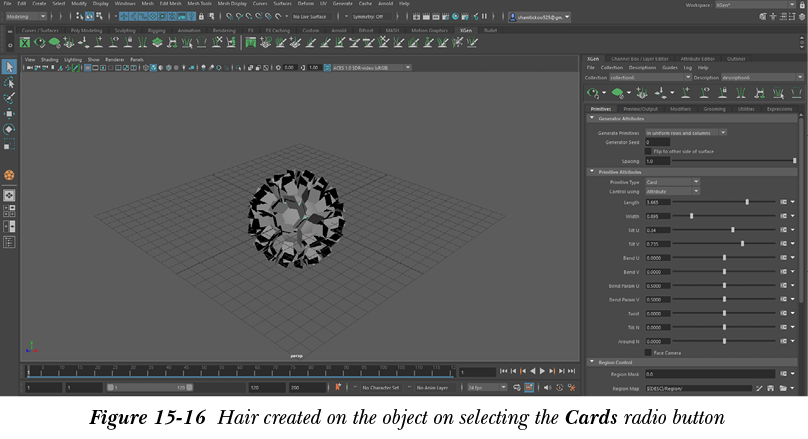808x439 pixels.
Task: Click the green X icon on the XGen shelf
Action: [25, 41]
